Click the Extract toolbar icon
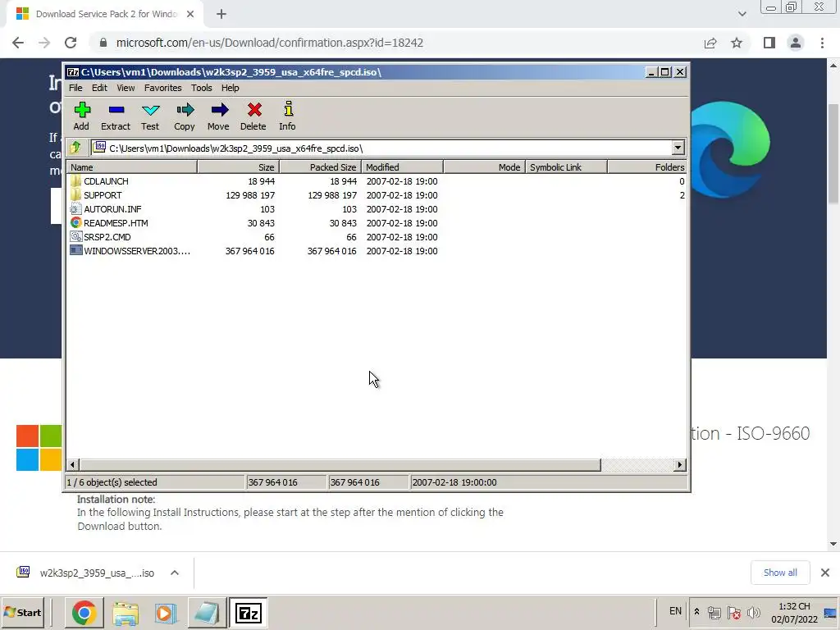The height and width of the screenshot is (630, 840). pyautogui.click(x=116, y=116)
